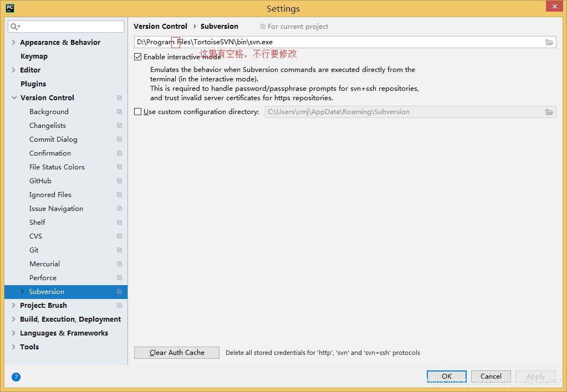Click the help question mark icon
Viewport: 567px width, 392px height.
coord(16,377)
